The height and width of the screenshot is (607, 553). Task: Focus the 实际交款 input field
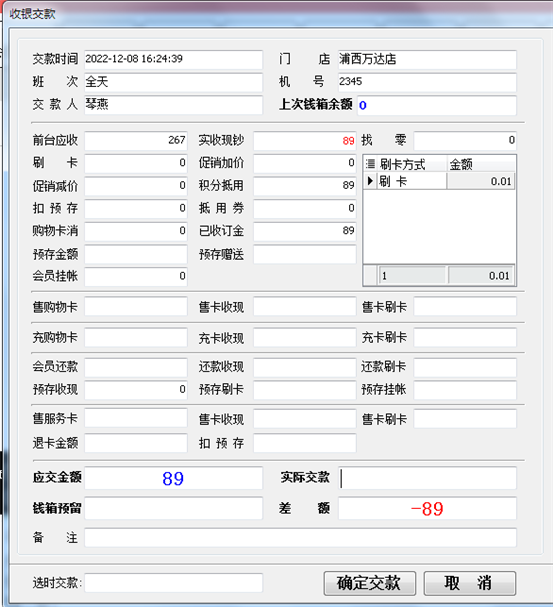click(427, 478)
